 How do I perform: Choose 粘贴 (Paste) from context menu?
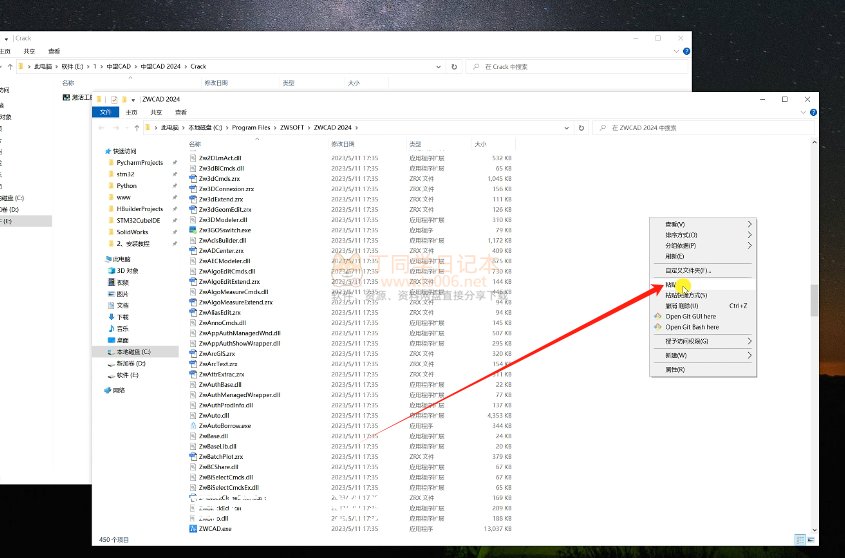tap(672, 285)
